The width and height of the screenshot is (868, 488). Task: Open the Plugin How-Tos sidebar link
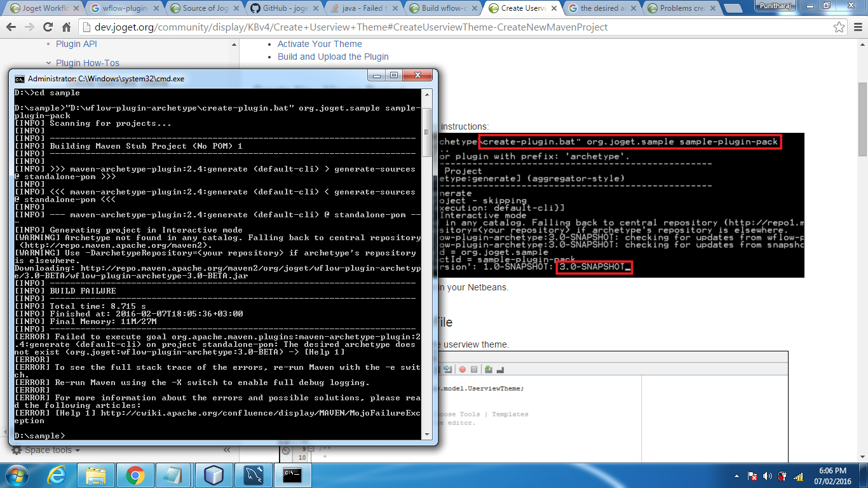pyautogui.click(x=88, y=63)
